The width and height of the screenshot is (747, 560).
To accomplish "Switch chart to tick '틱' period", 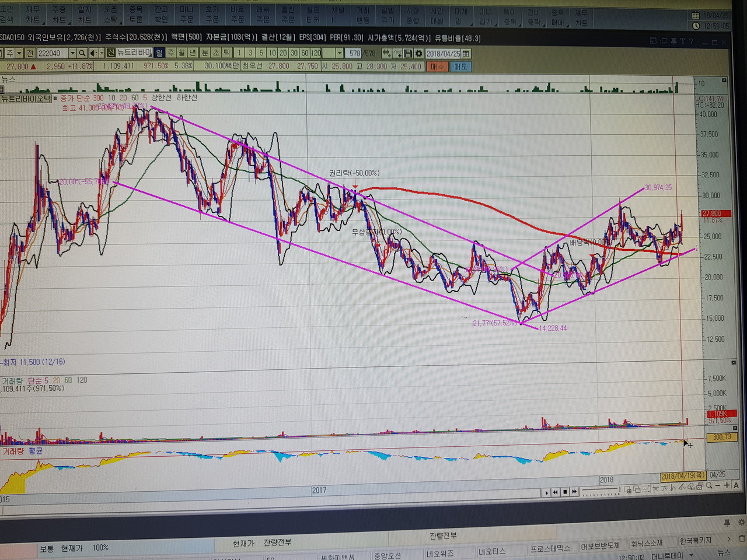I will click(226, 53).
